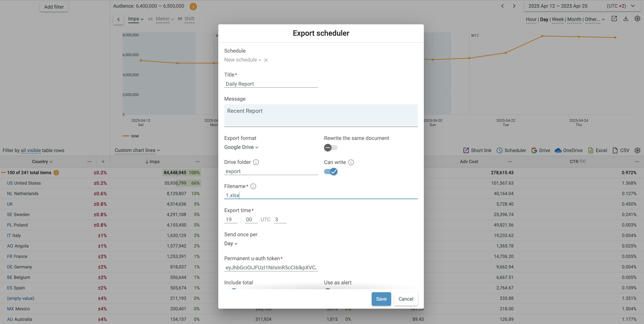The image size is (644, 324).
Task: Open the chart settings gear icon
Action: point(637,19)
